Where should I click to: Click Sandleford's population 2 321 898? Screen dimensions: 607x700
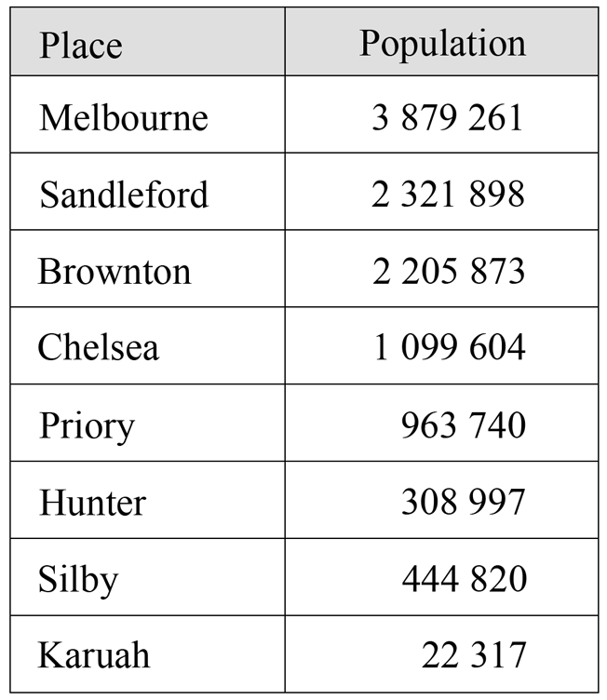click(448, 195)
